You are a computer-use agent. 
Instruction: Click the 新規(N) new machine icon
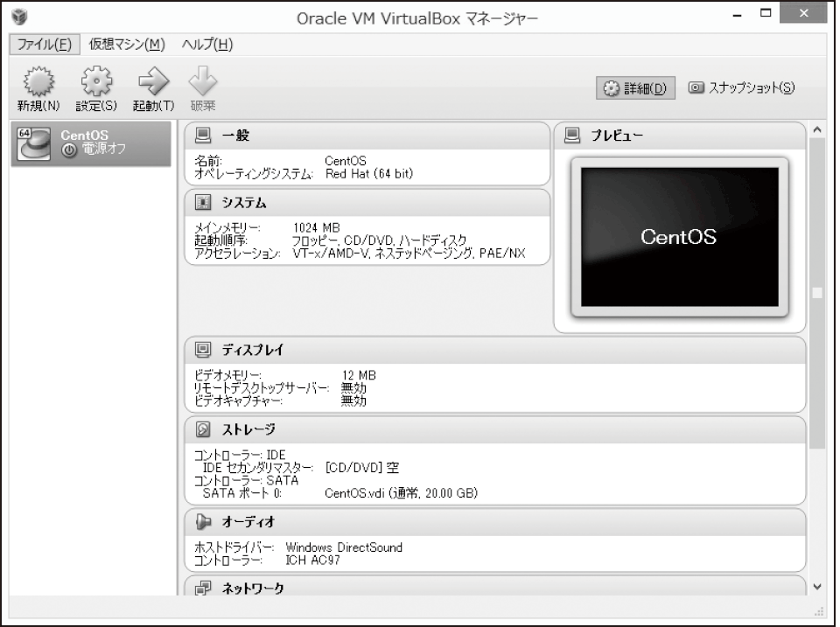coord(38,81)
